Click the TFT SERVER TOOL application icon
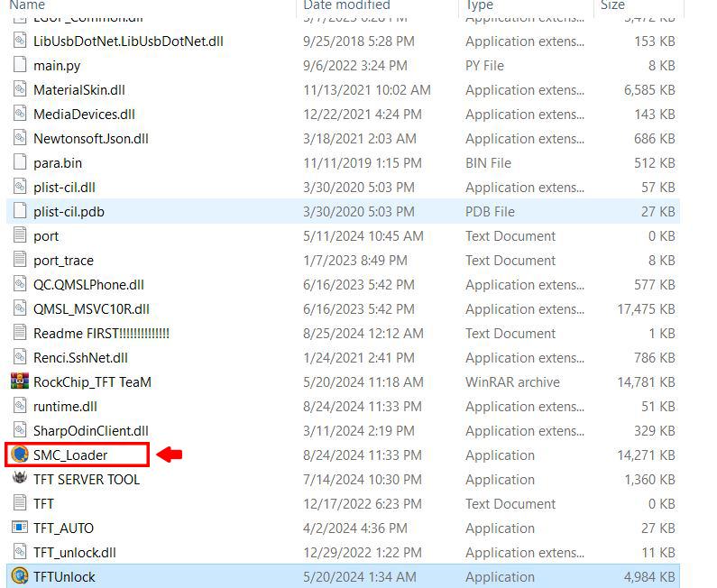This screenshot has height=588, width=717. (x=20, y=478)
